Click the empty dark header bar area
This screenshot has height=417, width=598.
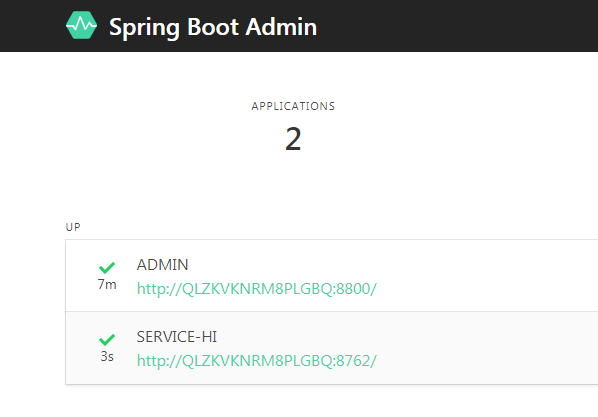458,26
